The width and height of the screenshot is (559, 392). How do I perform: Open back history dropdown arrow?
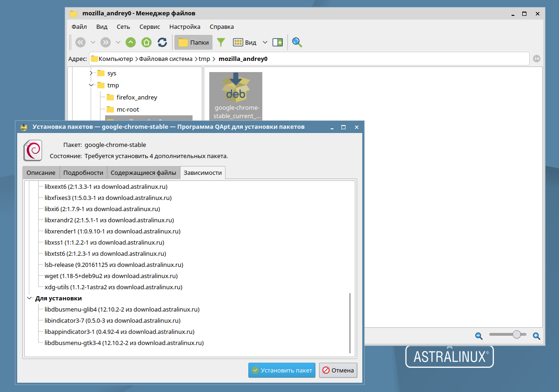tap(93, 42)
